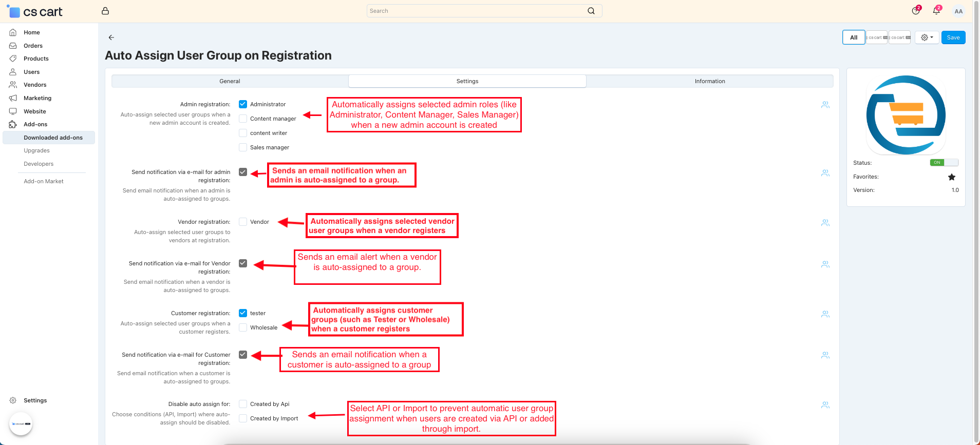This screenshot has width=980, height=445.
Task: Switch to the General tab
Action: coord(230,81)
